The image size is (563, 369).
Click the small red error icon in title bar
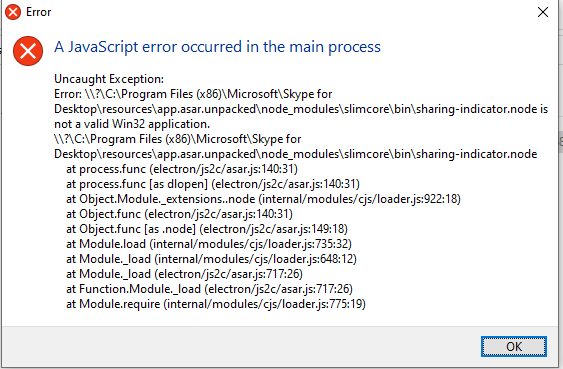coord(13,12)
